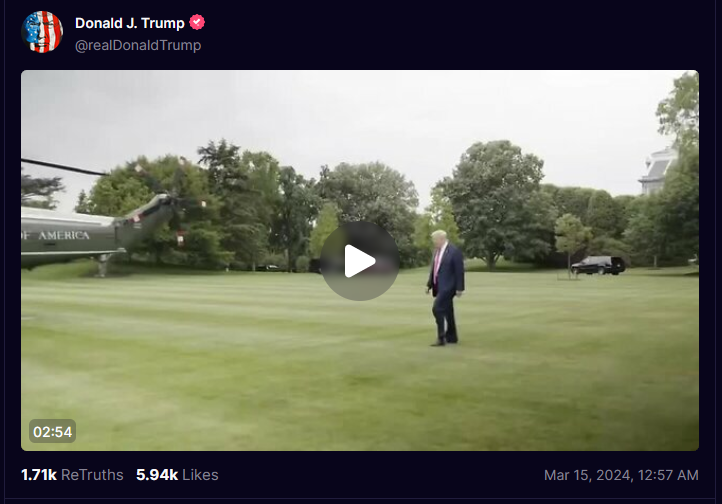Play the video with the center play button
Viewport: 722px width, 504px height.
tap(360, 261)
